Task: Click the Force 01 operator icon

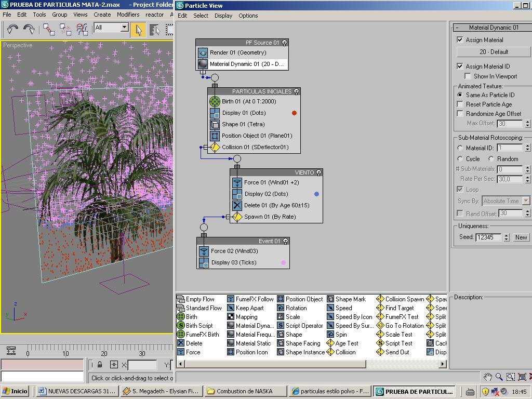Action: (x=237, y=182)
